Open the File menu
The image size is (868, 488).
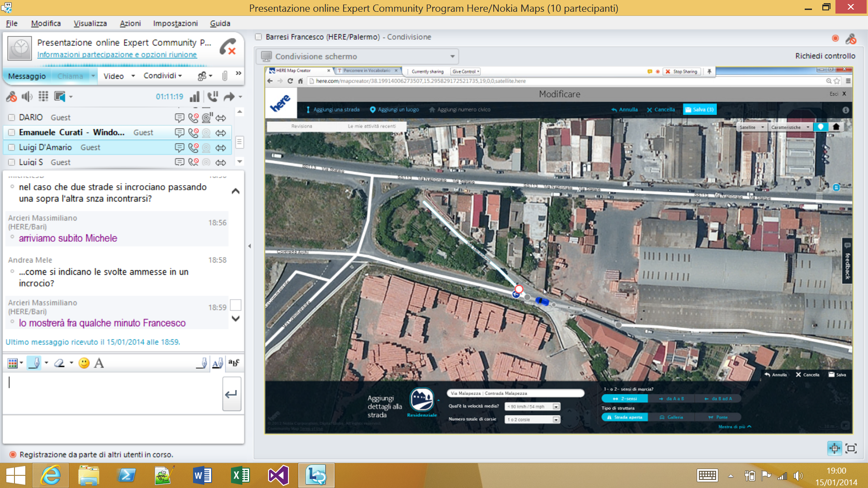[12, 23]
